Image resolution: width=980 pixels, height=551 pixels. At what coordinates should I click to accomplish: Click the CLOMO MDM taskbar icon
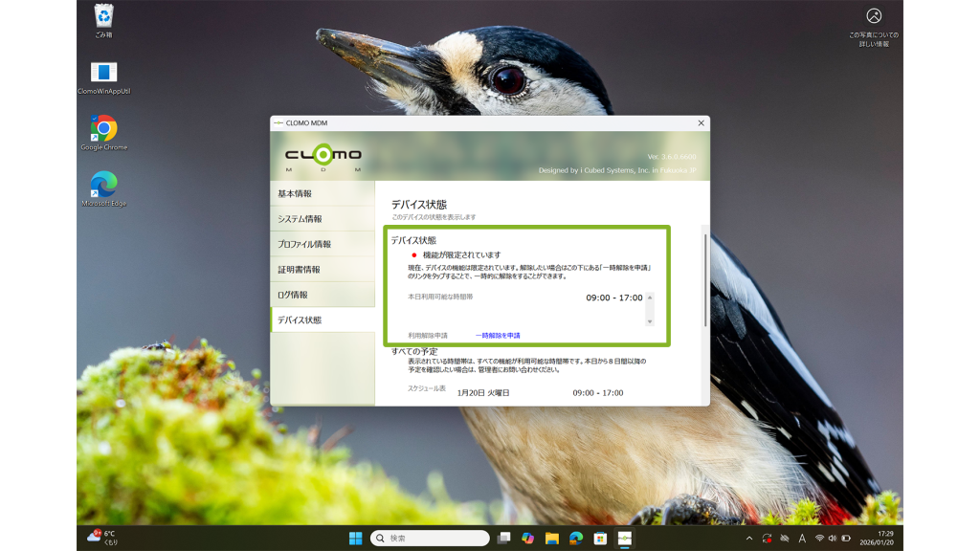(x=624, y=539)
